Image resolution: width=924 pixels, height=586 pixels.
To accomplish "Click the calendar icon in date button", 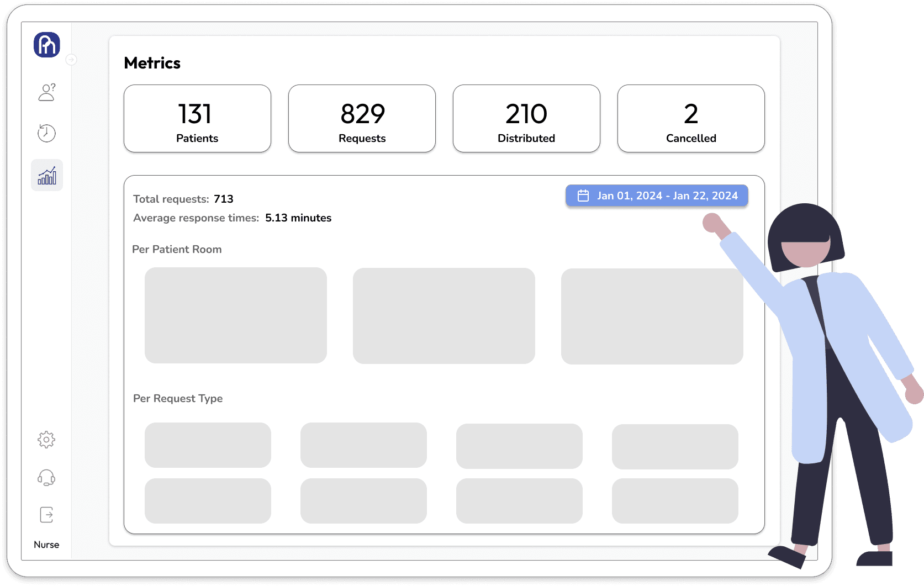I will point(583,196).
